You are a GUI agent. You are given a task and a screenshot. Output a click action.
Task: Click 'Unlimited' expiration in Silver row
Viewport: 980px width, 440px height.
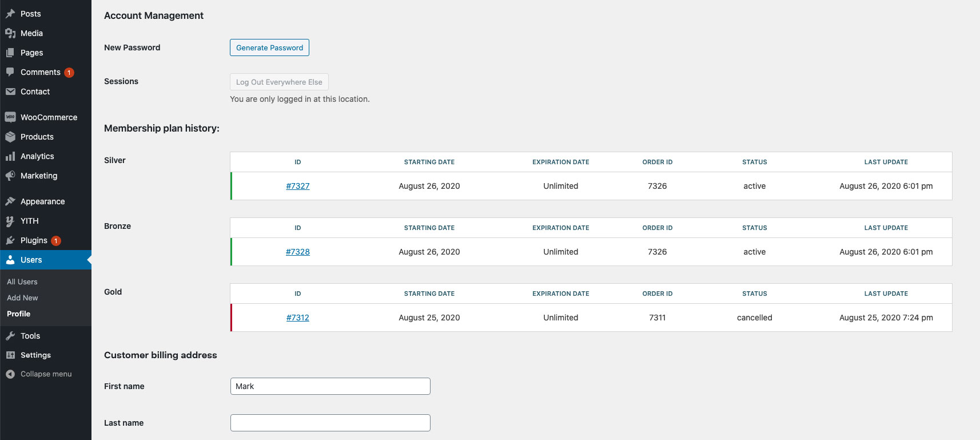point(561,186)
